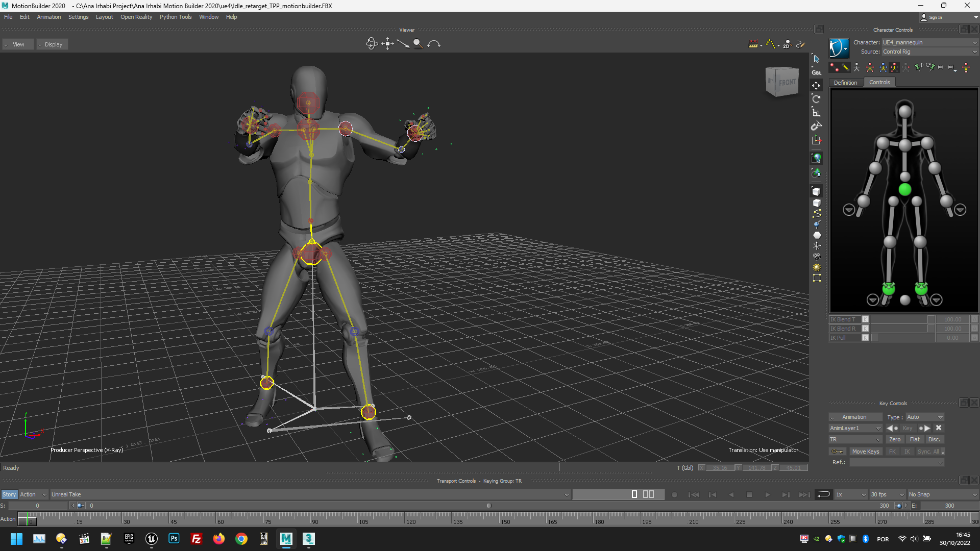Expand the right foot toe controls arrow
980x551 pixels.
point(873,300)
